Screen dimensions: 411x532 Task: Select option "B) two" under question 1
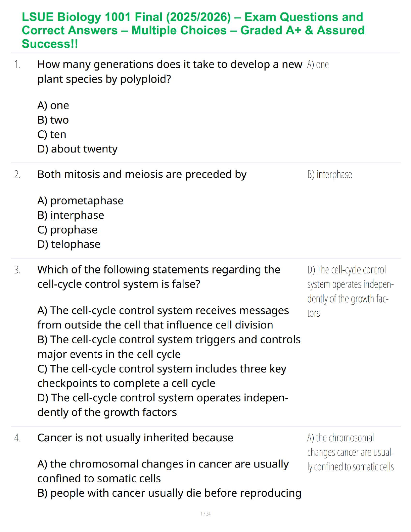point(53,120)
